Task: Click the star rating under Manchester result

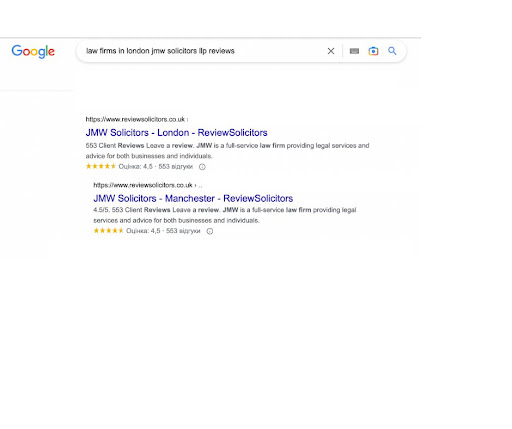Action: click(x=108, y=230)
